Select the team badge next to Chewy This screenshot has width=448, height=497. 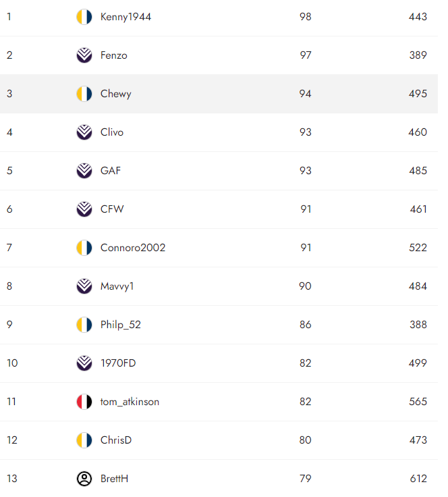point(84,94)
